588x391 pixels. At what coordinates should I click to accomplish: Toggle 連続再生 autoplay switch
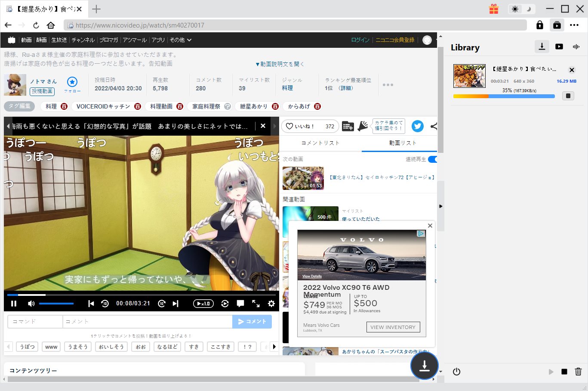pos(432,159)
